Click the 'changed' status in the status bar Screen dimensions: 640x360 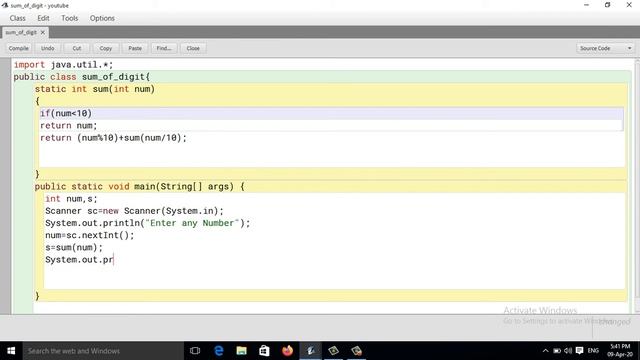[x=615, y=322]
